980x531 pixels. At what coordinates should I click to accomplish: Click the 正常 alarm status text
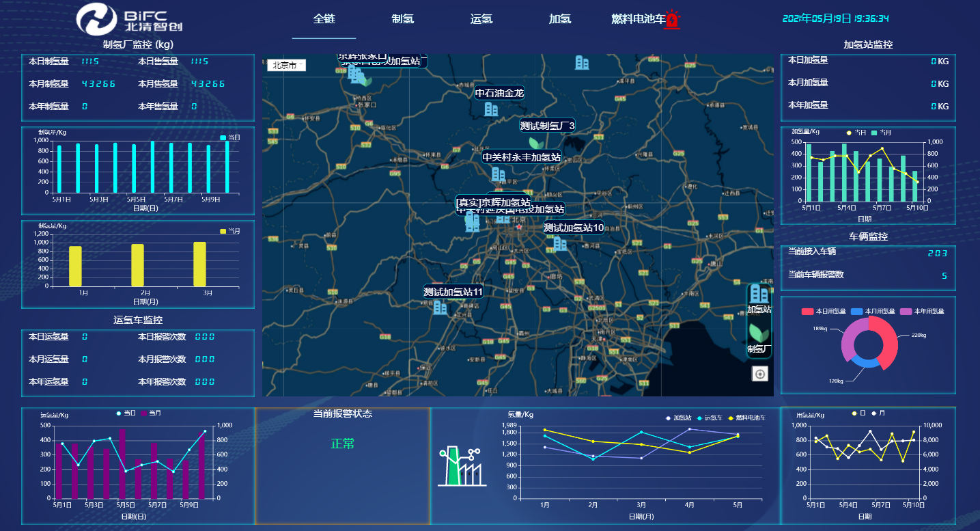click(343, 444)
